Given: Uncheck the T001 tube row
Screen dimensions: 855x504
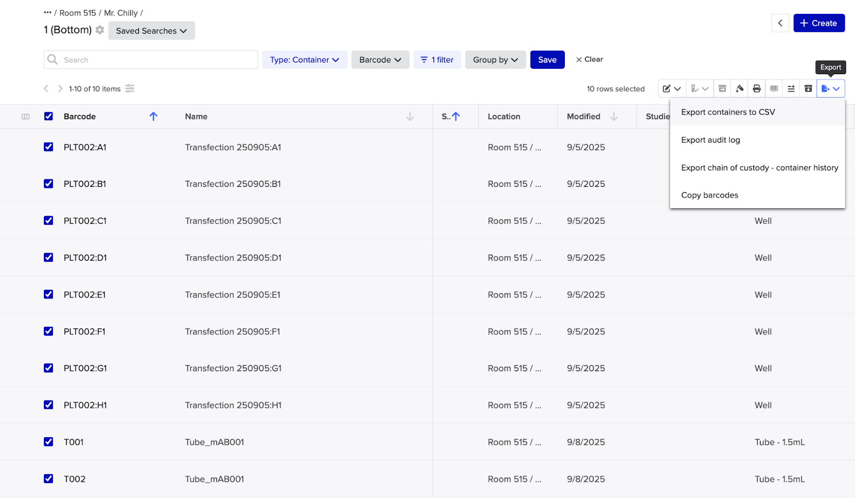Looking at the screenshot, I should pyautogui.click(x=48, y=442).
